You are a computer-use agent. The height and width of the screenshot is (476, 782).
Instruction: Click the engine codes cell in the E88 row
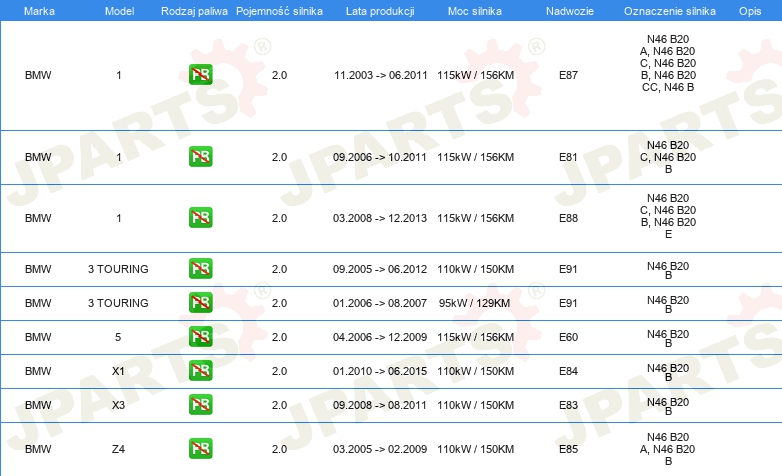tap(668, 216)
